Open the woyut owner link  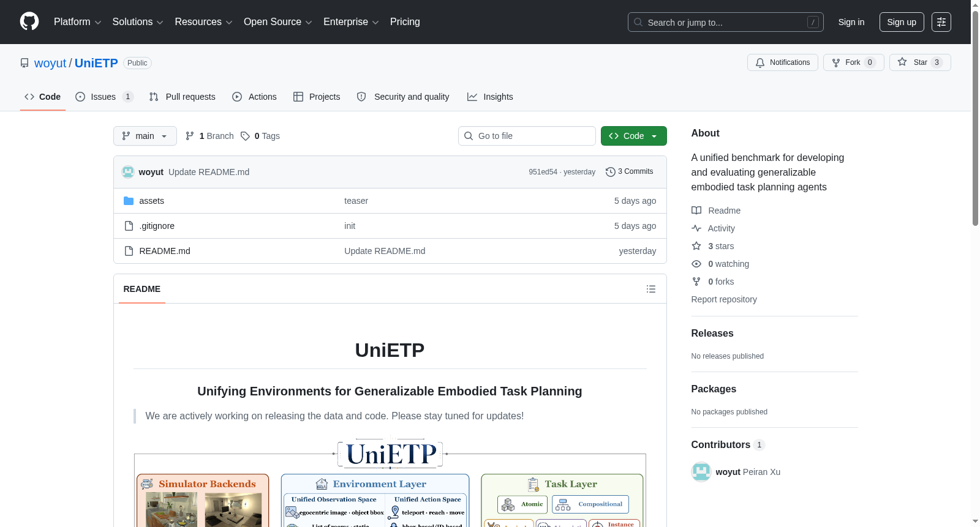tap(50, 63)
